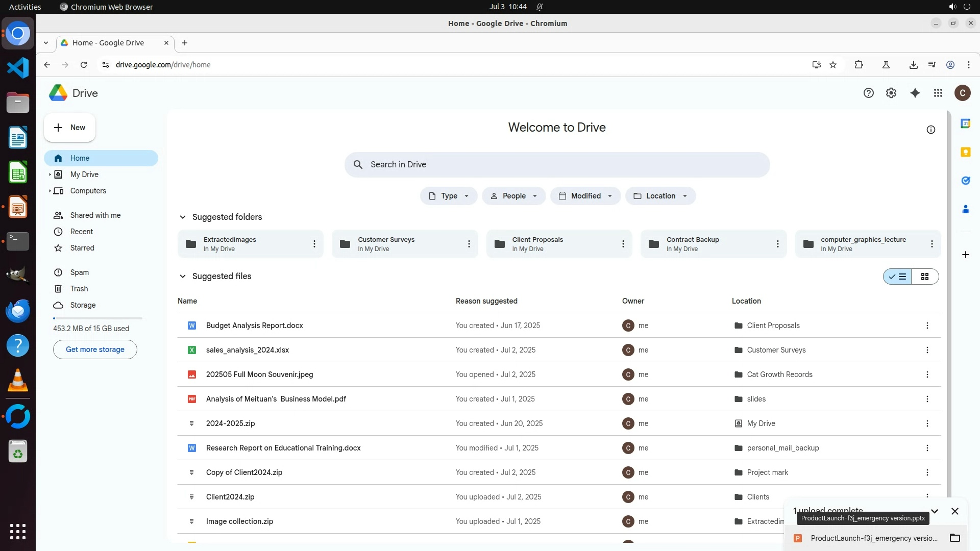Open the Drive settings gear
The width and height of the screenshot is (980, 551).
tap(891, 93)
